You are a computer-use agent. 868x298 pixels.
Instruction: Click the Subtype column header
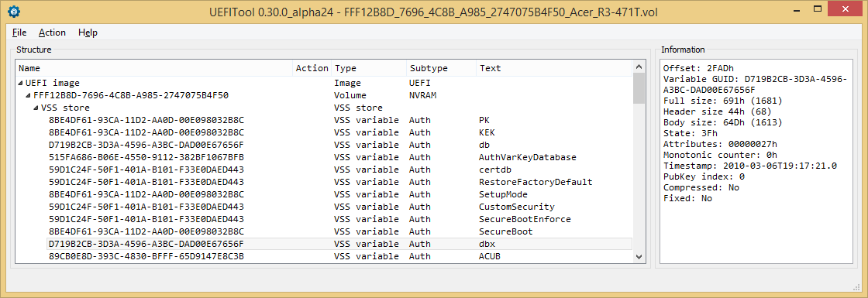tap(441, 68)
